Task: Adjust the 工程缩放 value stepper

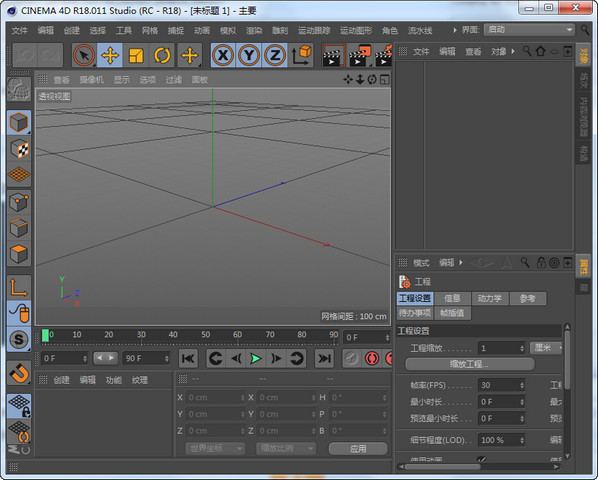Action: click(522, 348)
